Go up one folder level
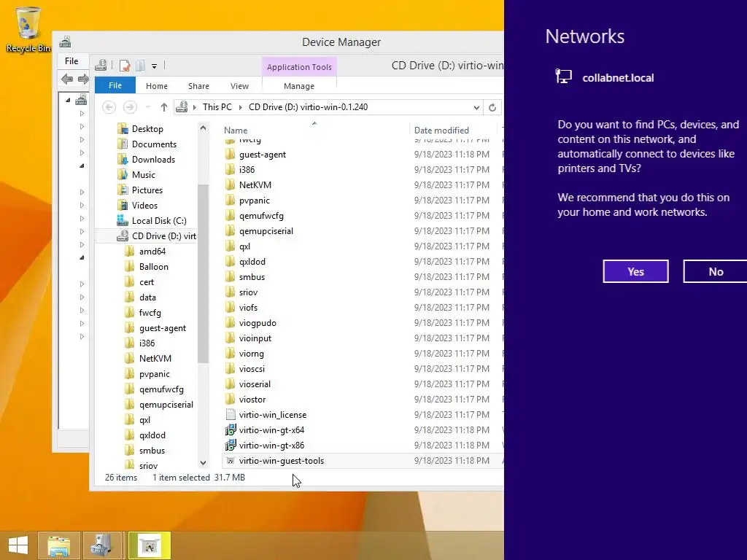 tap(164, 107)
